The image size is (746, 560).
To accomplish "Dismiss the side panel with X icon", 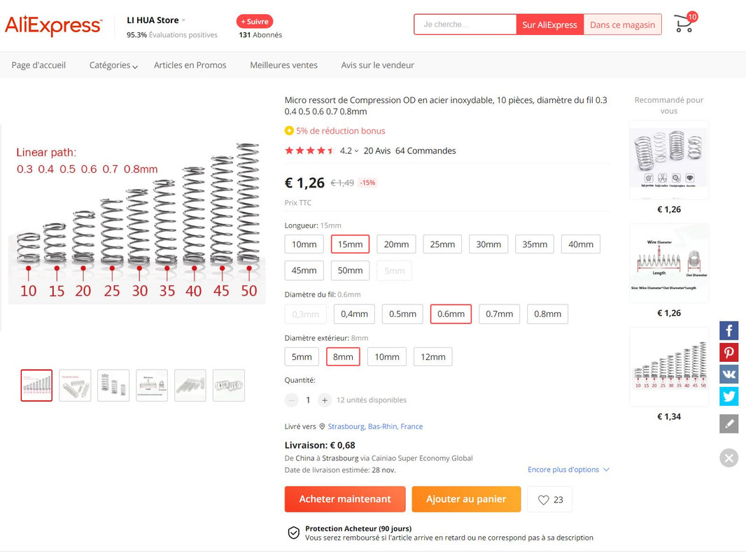I will pos(729,458).
